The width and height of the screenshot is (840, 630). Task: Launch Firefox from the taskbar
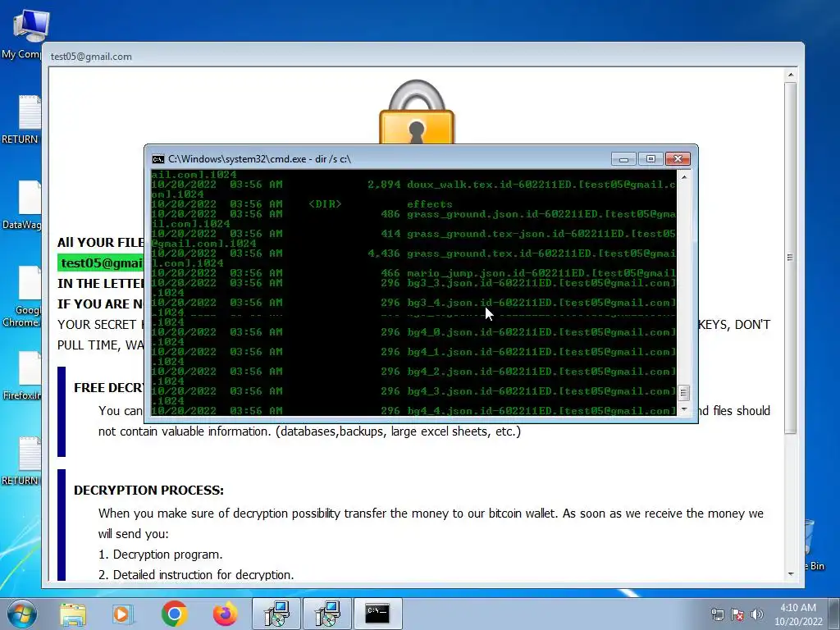coord(225,614)
